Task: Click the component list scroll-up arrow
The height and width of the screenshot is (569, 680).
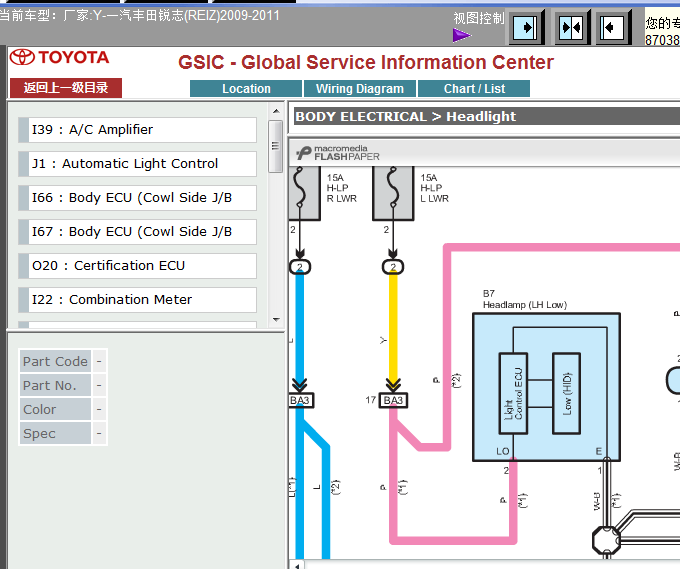Action: point(276,111)
